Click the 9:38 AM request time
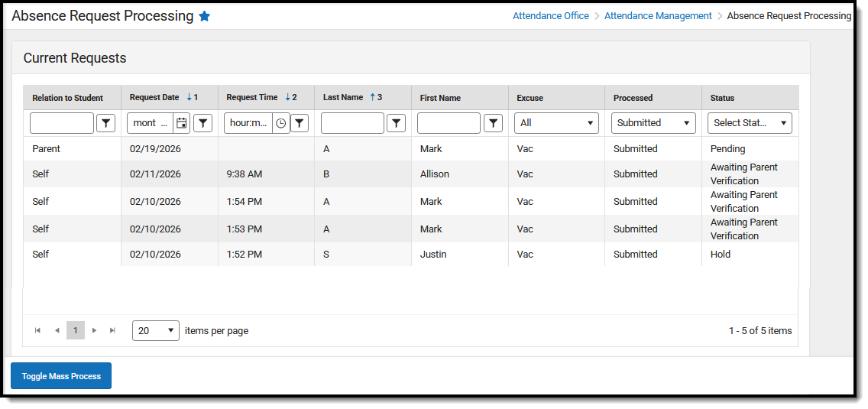This screenshot has width=868, height=409. 245,174
